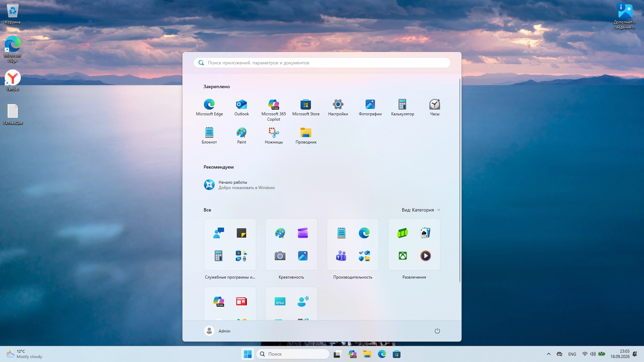Show hidden icons in system tray
The height and width of the screenshot is (362, 644).
point(549,354)
